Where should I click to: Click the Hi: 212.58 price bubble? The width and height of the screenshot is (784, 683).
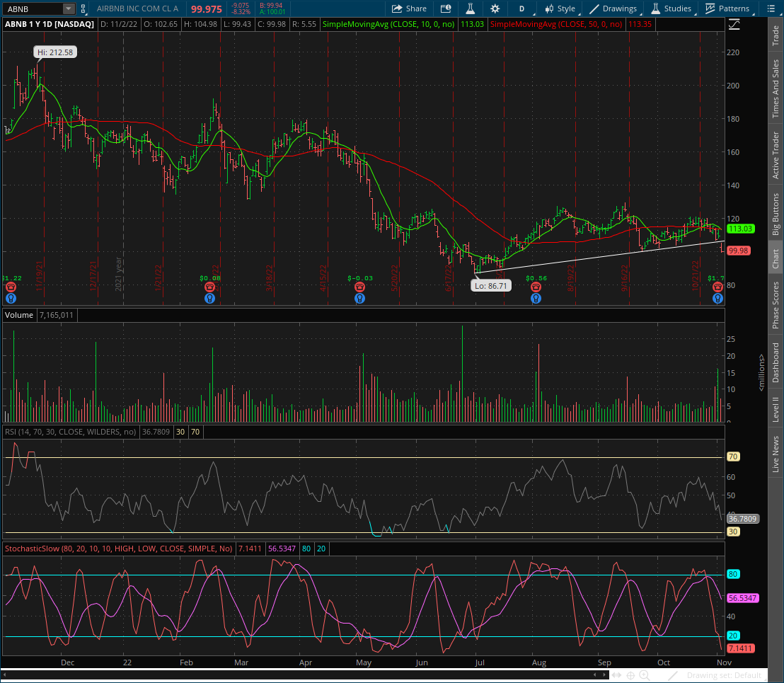pos(55,52)
